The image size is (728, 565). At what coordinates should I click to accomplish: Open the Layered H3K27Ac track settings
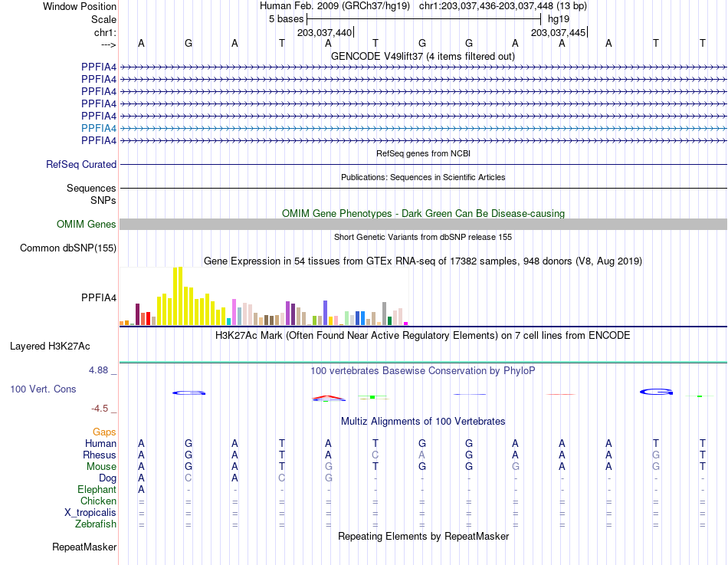click(50, 347)
